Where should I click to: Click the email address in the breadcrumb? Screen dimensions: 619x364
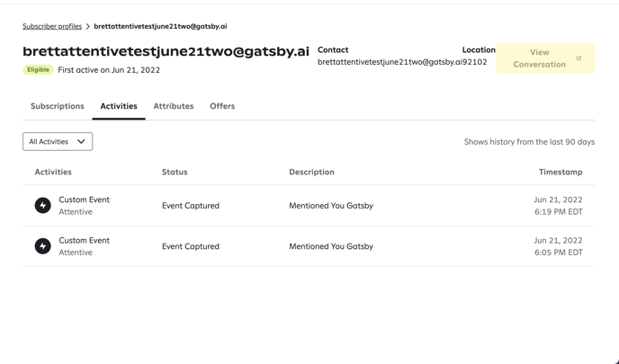tap(160, 26)
